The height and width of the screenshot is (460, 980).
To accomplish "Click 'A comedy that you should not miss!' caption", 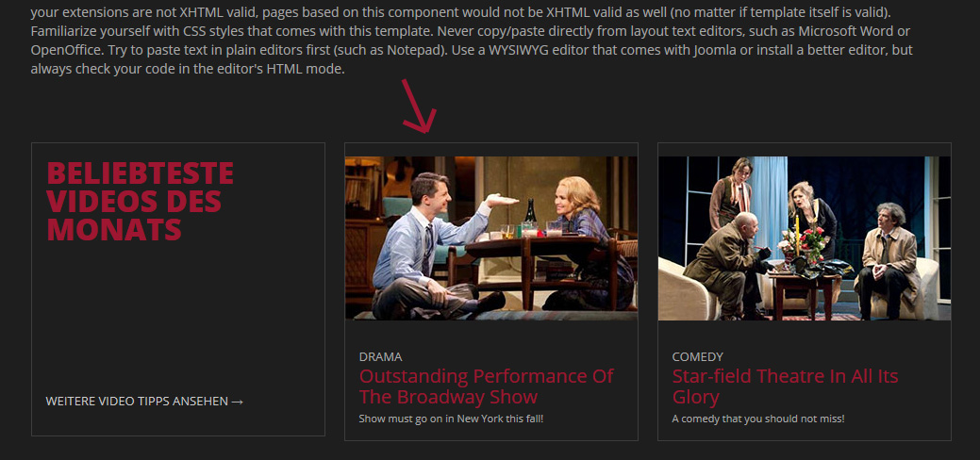I will coord(758,419).
